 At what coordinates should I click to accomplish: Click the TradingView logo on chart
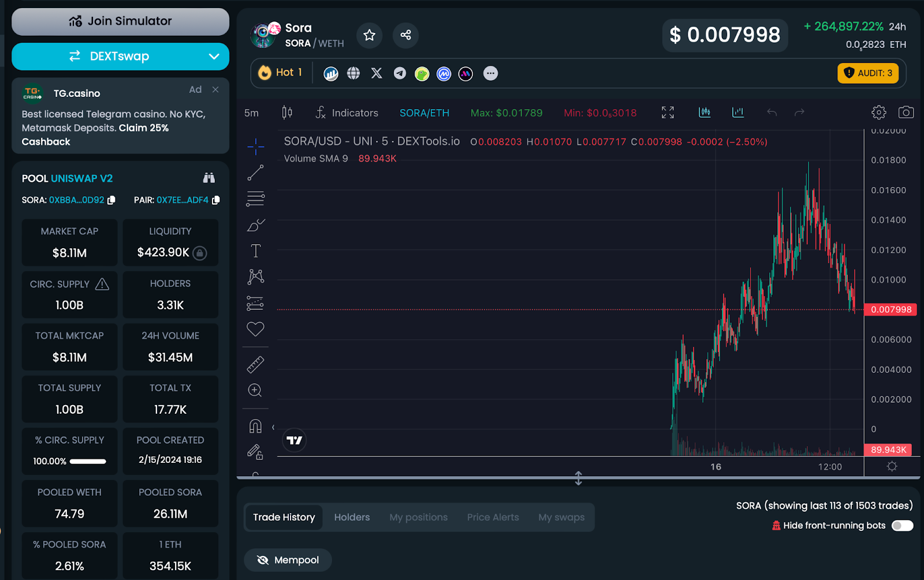coord(295,440)
